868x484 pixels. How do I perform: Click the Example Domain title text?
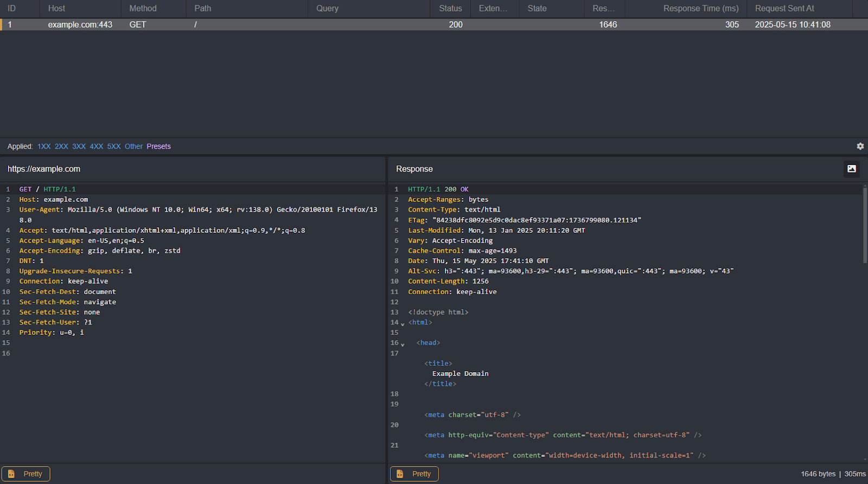click(x=460, y=373)
